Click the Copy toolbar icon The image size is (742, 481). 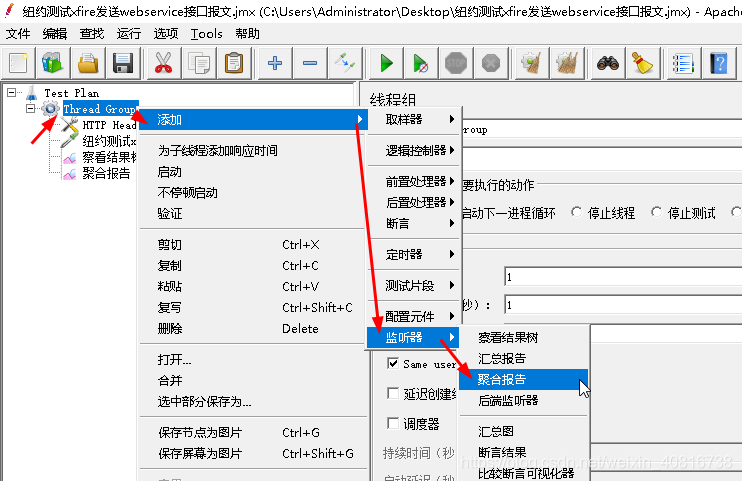coord(199,63)
